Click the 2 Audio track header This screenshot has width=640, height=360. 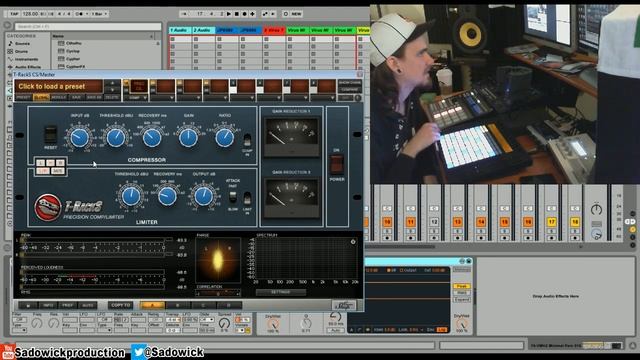pyautogui.click(x=203, y=30)
